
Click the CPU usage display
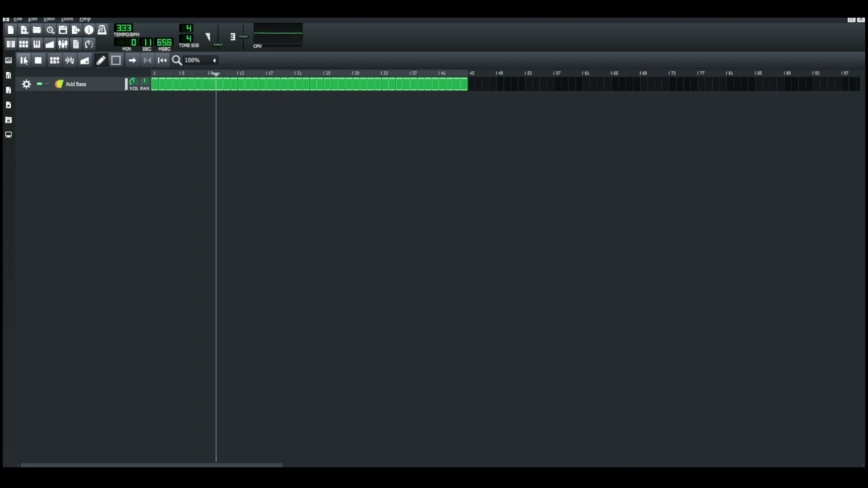[x=278, y=35]
